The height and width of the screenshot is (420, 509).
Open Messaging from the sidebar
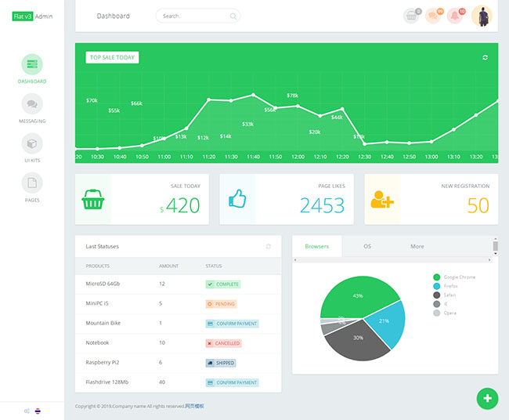tap(32, 104)
